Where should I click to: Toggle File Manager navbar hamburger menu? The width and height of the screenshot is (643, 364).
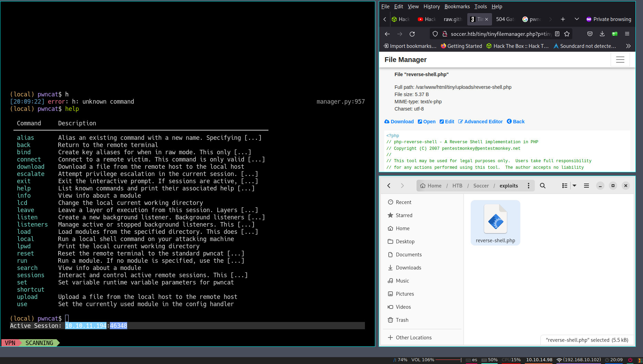[620, 60]
